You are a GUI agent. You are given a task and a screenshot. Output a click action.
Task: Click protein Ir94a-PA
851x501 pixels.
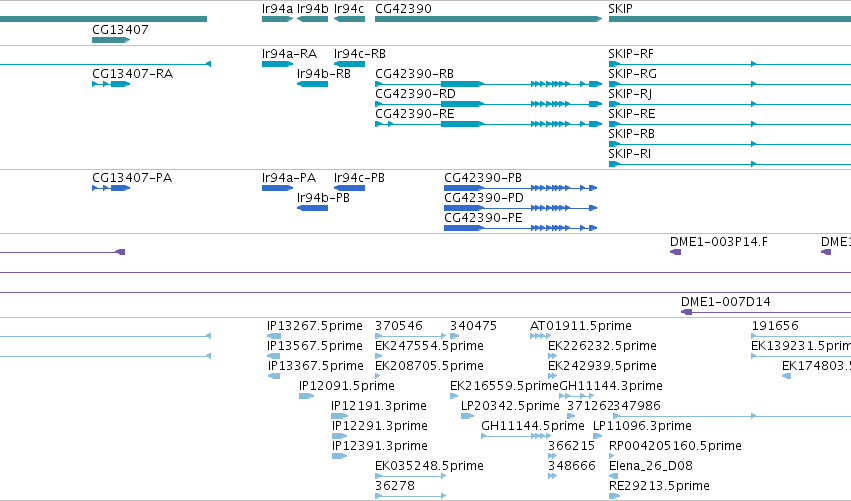[x=277, y=188]
